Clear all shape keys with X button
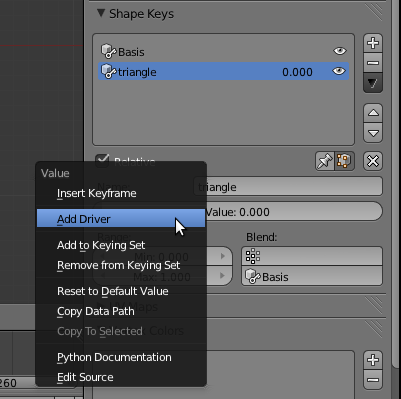The image size is (401, 399). point(373,161)
